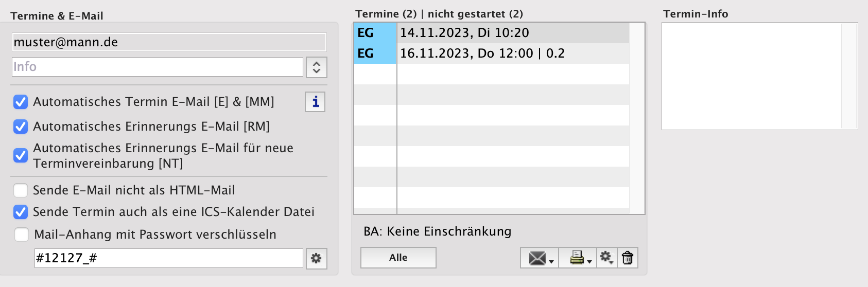
Task: Click into the Info text field
Action: tap(157, 67)
